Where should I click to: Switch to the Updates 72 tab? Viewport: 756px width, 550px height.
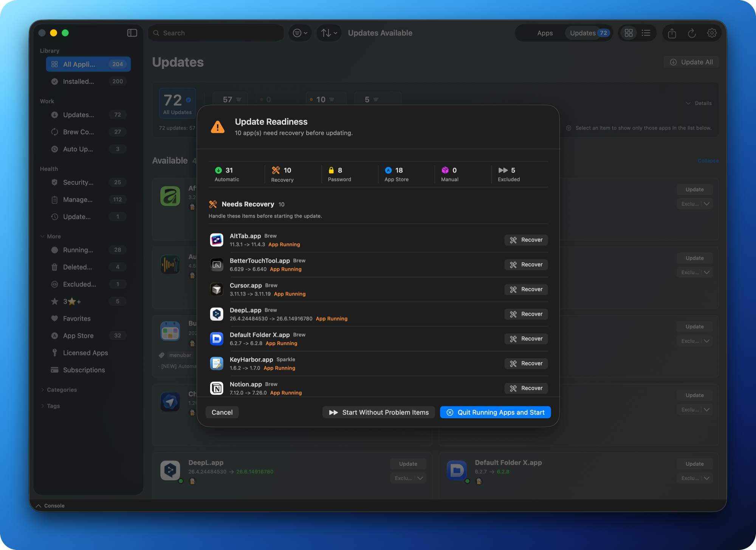point(588,33)
